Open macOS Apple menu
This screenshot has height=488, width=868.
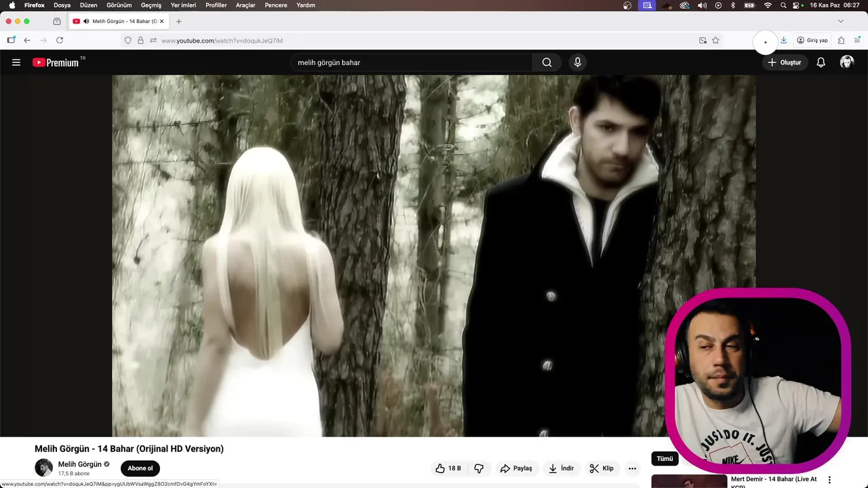tap(12, 5)
